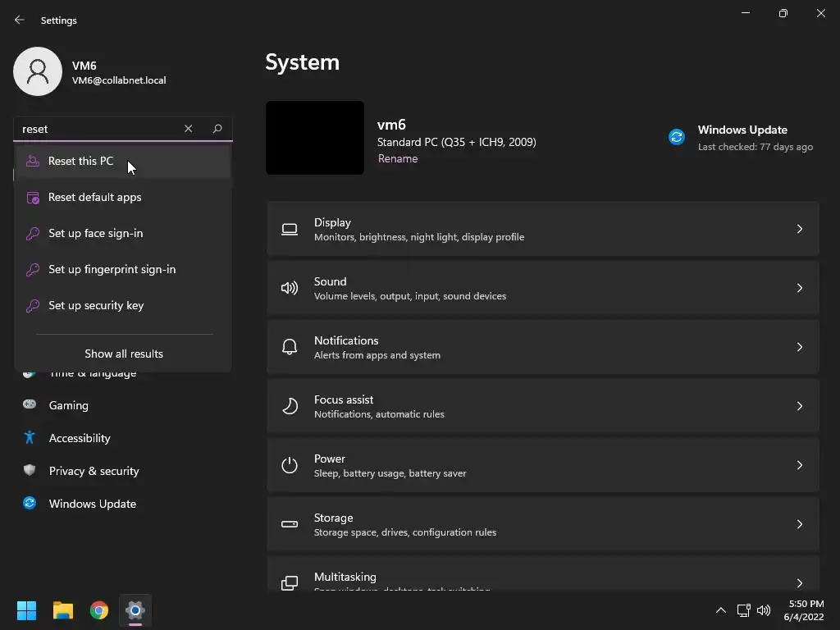The image size is (840, 630).
Task: Open Windows Update last checked status
Action: pos(742,138)
